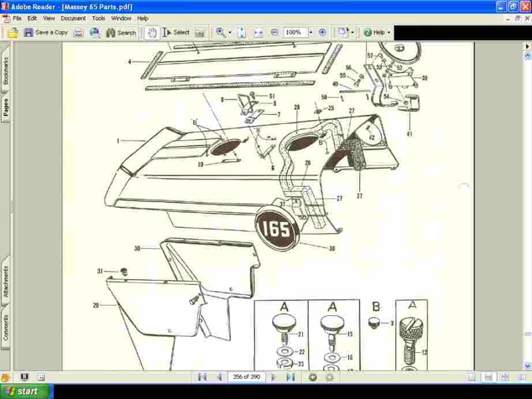Select the Hand tool
The image size is (532, 399).
point(152,33)
